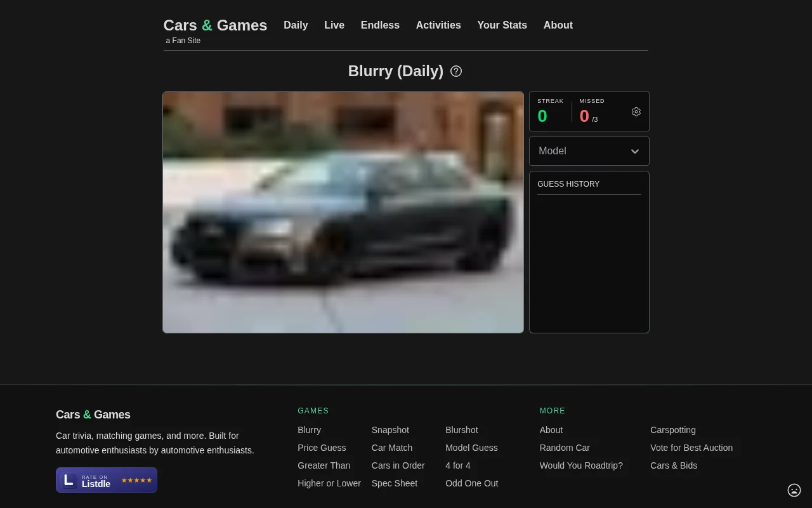Screen dimensions: 812x508
Task: Click the GAMES footer heading
Action: pos(313,411)
